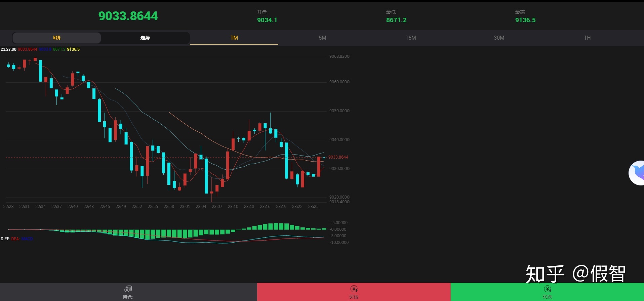Click the yen icon on 买跌
Screen dimensions: 644x301
tap(548, 289)
